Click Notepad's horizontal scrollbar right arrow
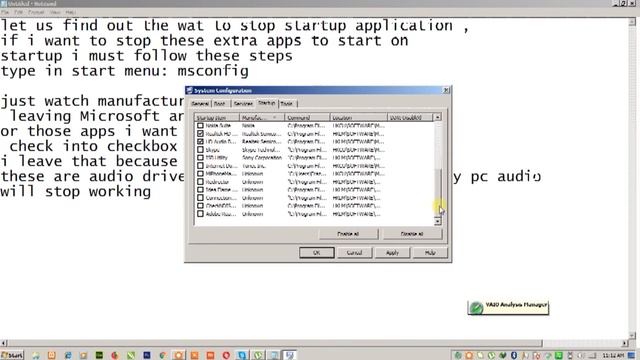The width and height of the screenshot is (640, 360). point(624,343)
